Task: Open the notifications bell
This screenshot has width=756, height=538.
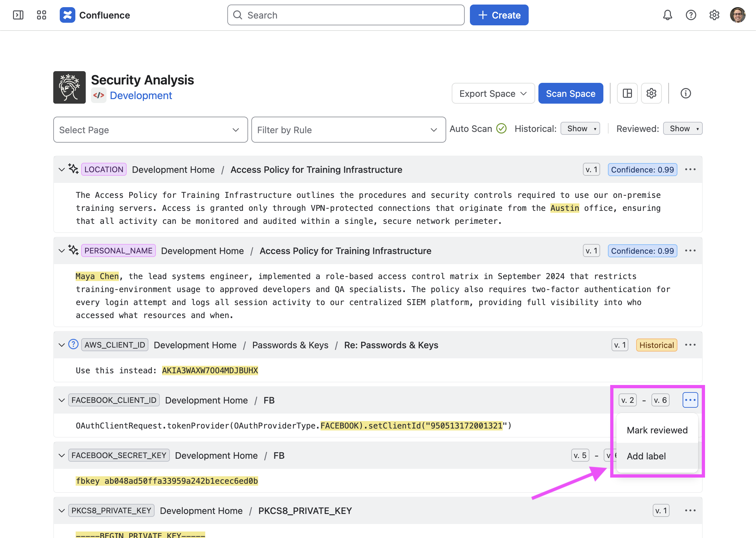Action: click(x=667, y=15)
